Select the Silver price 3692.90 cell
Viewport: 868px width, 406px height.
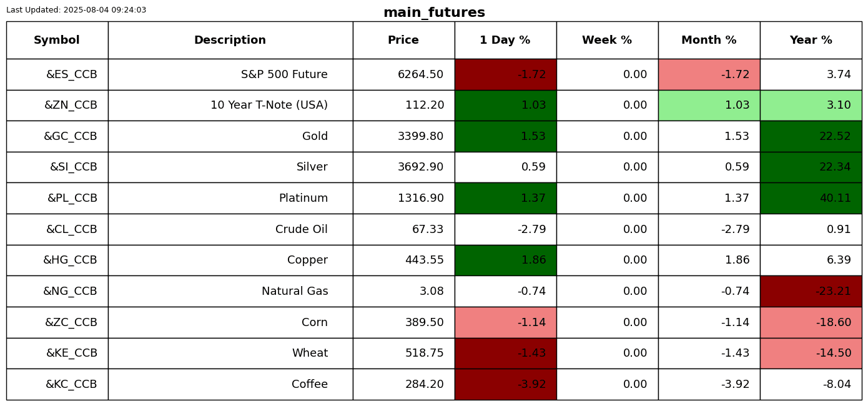[x=420, y=167]
